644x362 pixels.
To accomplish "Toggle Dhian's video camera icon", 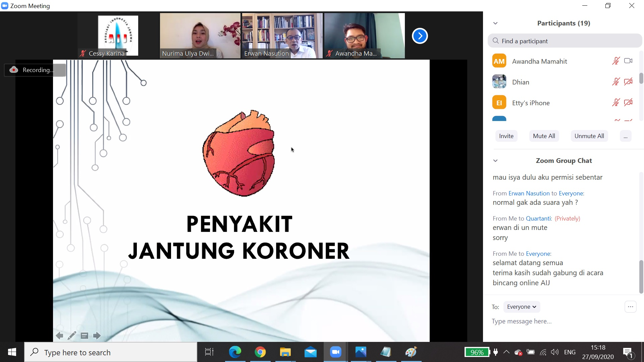I will [x=628, y=82].
